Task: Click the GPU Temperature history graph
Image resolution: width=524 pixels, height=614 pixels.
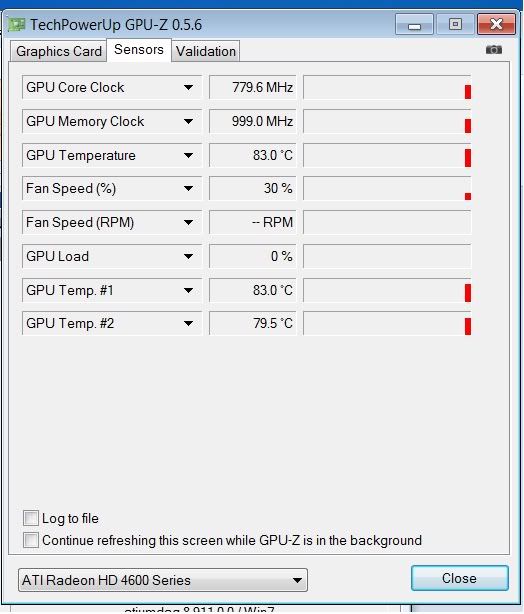Action: [x=387, y=155]
